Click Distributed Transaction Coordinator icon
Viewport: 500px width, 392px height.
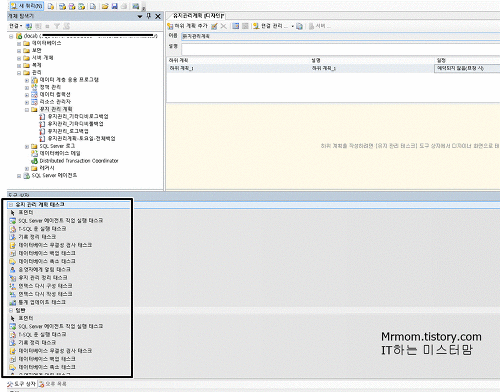(x=34, y=161)
